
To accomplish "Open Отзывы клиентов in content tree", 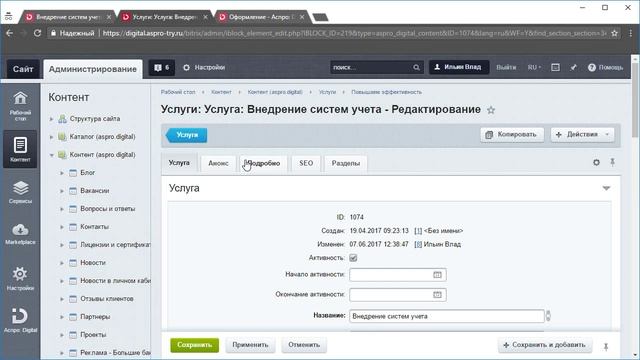I will pyautogui.click(x=107, y=299).
